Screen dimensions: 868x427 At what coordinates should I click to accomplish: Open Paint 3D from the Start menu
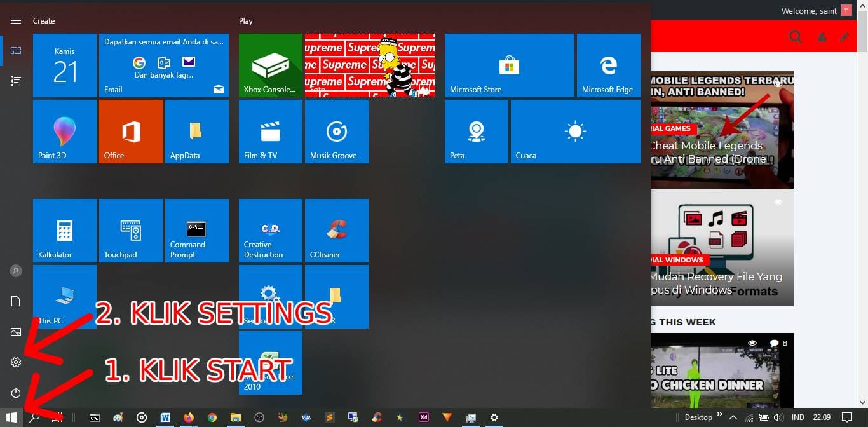(x=64, y=131)
